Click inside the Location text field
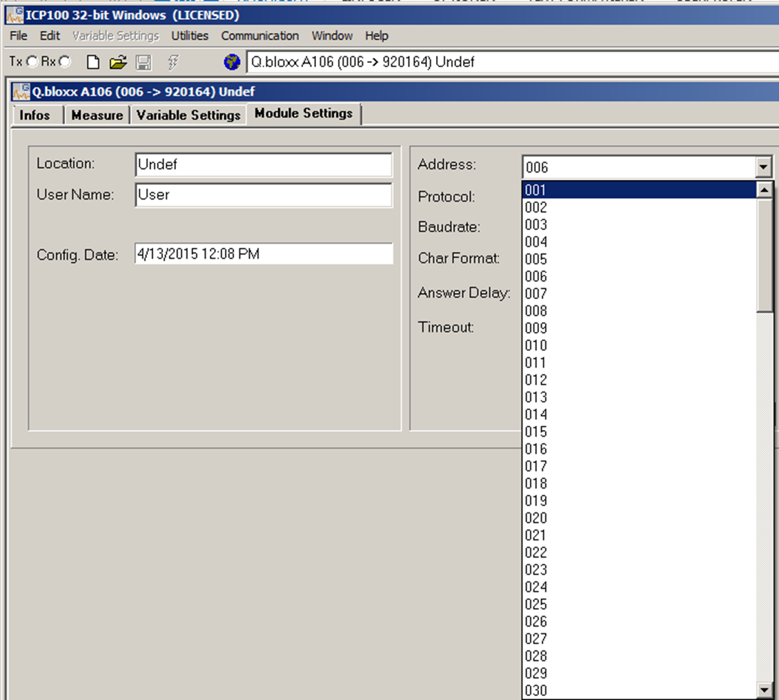Viewport: 779px width, 700px height. pyautogui.click(x=263, y=164)
